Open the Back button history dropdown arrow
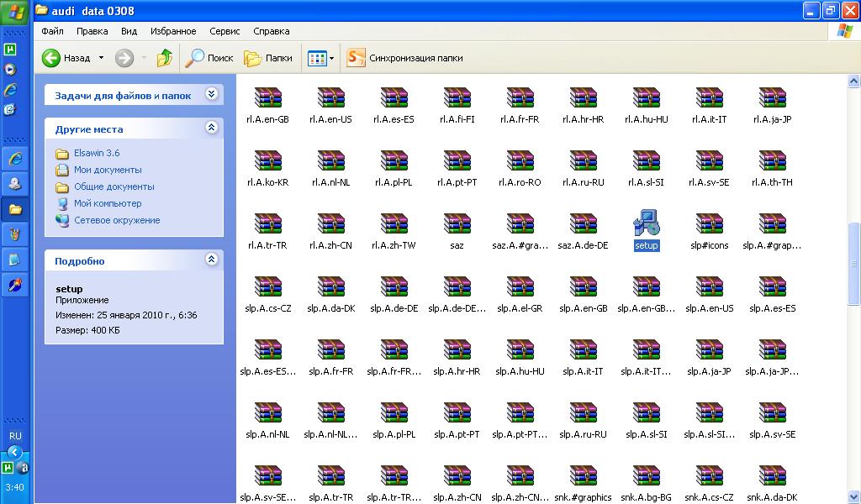This screenshot has width=861, height=504. [101, 58]
